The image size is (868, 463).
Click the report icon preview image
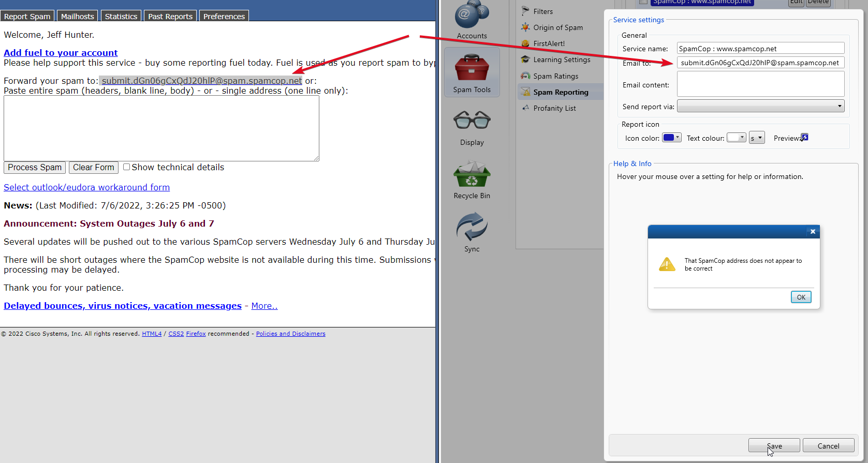pyautogui.click(x=804, y=138)
